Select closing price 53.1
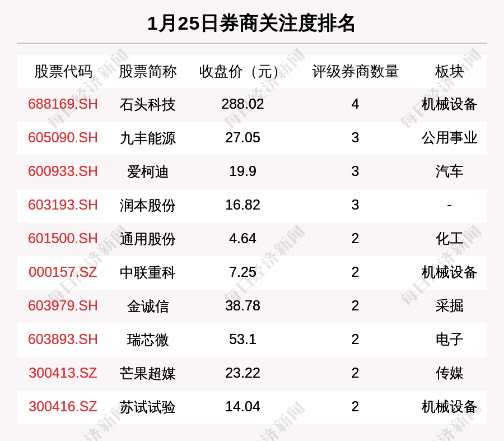 coord(242,340)
